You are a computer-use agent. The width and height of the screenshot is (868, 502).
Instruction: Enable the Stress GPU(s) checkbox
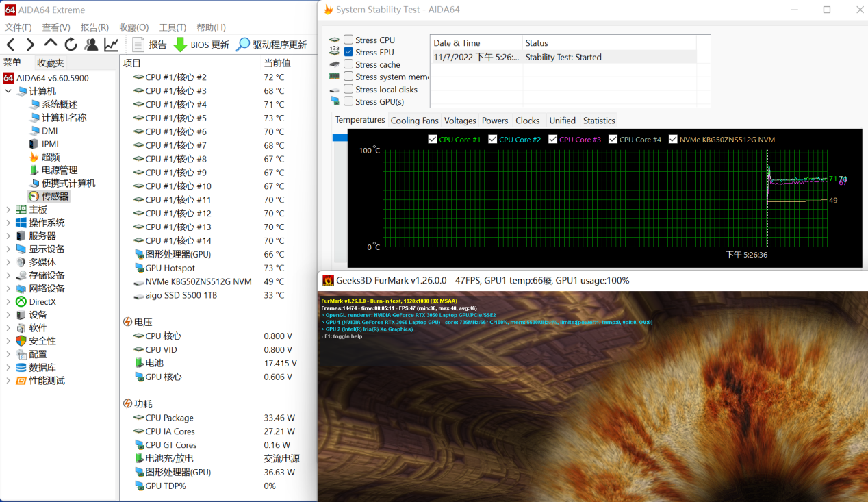(349, 101)
